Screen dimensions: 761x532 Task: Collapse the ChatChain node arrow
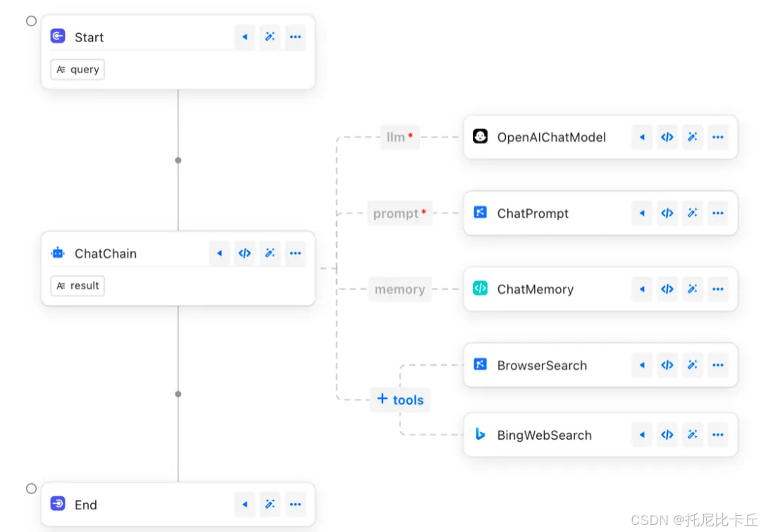[219, 253]
